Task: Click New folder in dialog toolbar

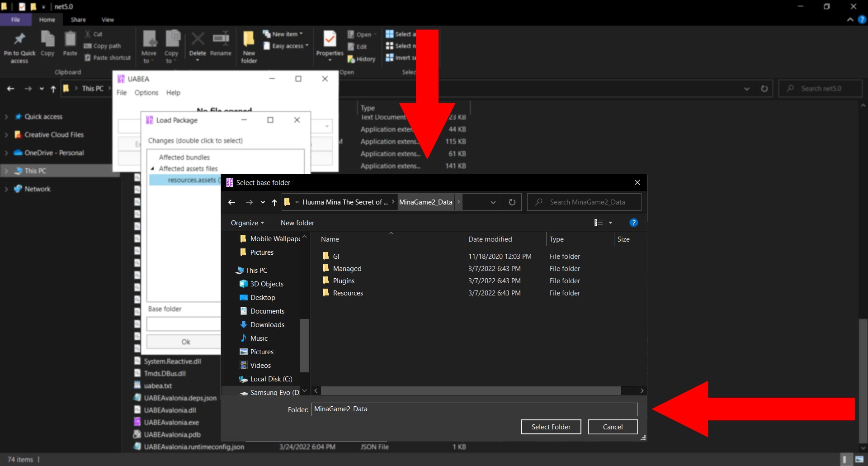Action: pyautogui.click(x=297, y=223)
